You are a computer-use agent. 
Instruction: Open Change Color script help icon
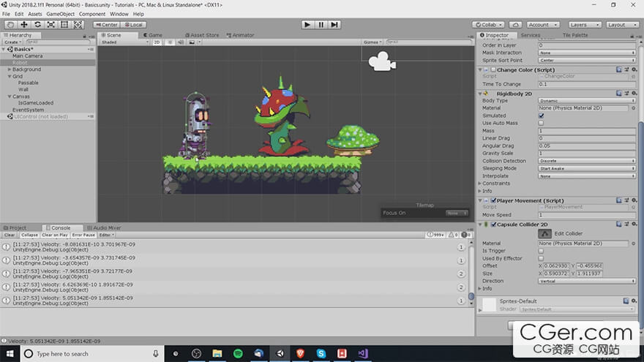tap(619, 69)
